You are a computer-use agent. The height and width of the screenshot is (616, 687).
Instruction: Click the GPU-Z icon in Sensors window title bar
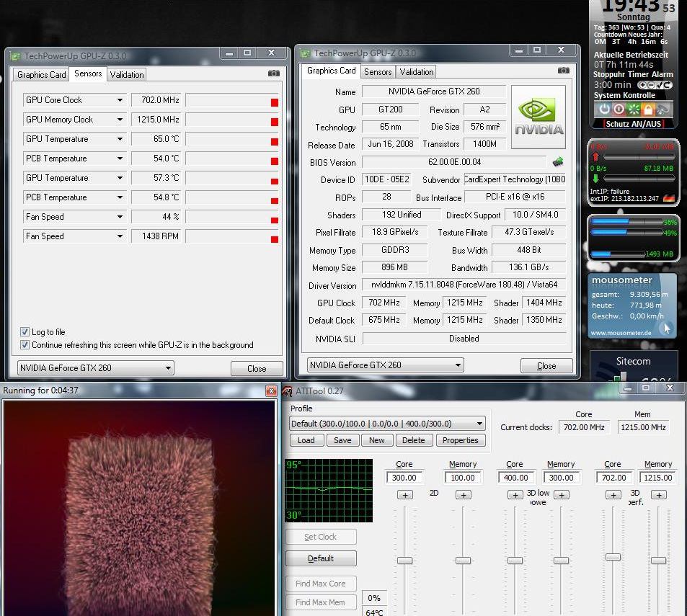click(15, 56)
